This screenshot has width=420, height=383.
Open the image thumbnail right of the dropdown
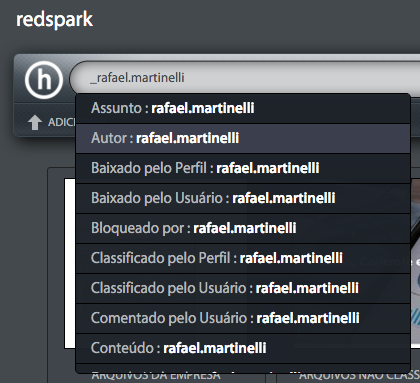pos(415,263)
